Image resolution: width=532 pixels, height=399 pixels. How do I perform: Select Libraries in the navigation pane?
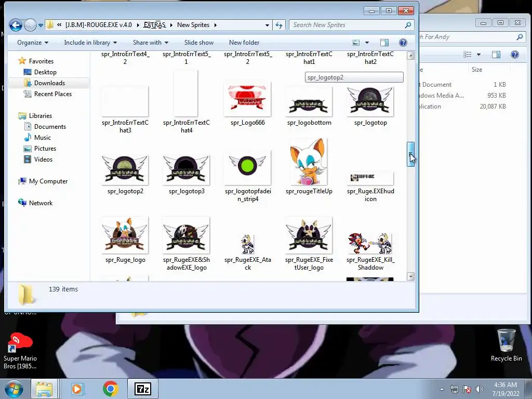click(x=35, y=116)
